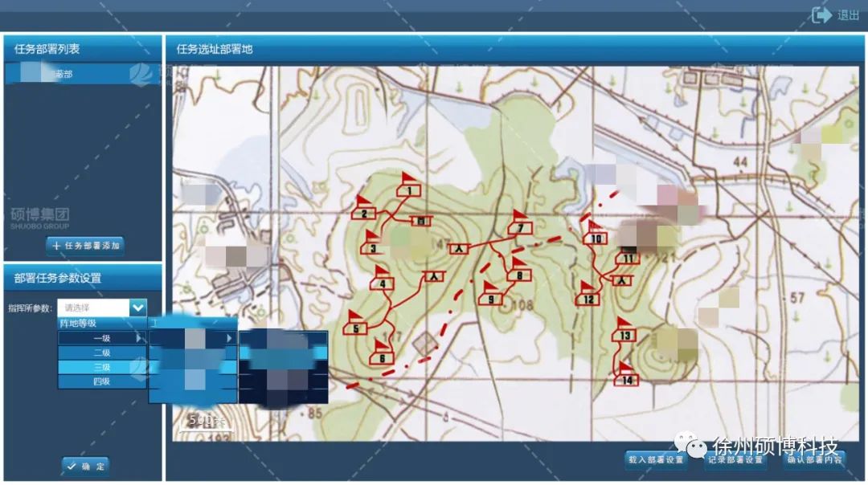Open the 指挥所参数 dropdown arrow
Viewport: 868px width, 485px height.
(x=138, y=308)
